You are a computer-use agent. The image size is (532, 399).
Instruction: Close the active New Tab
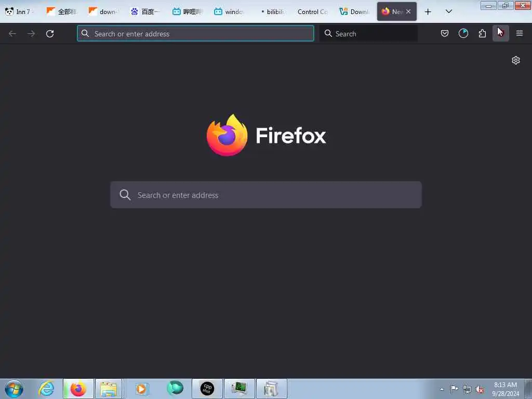pos(408,11)
